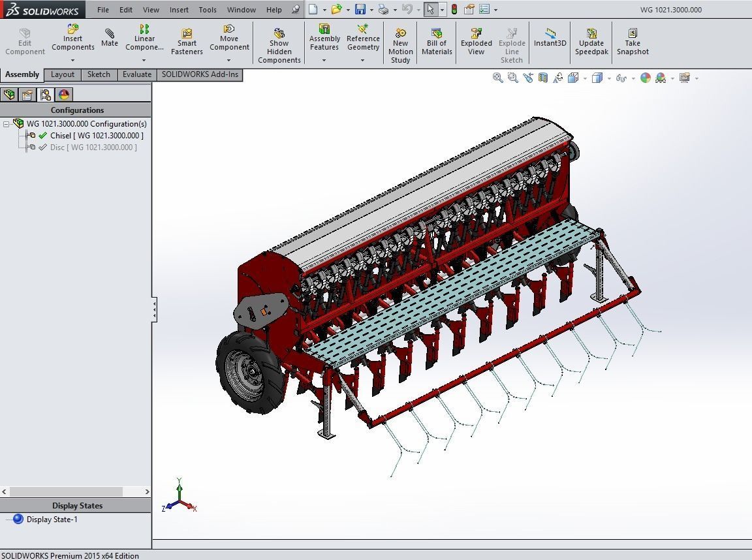
Task: Select the Disc configuration
Action: point(93,148)
